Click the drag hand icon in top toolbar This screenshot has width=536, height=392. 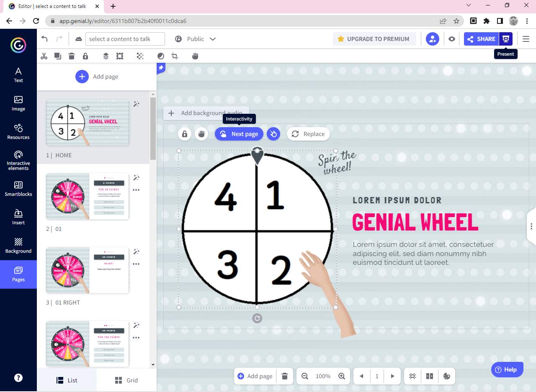coord(195,56)
